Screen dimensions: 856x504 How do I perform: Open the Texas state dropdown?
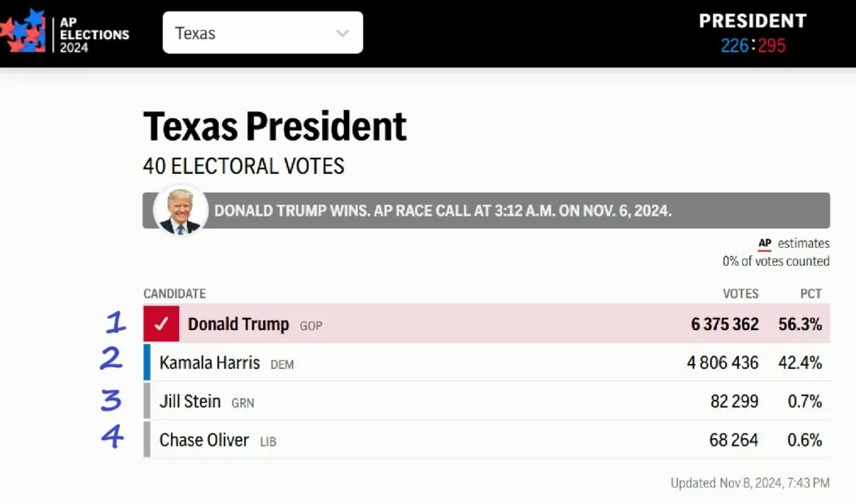[x=263, y=33]
